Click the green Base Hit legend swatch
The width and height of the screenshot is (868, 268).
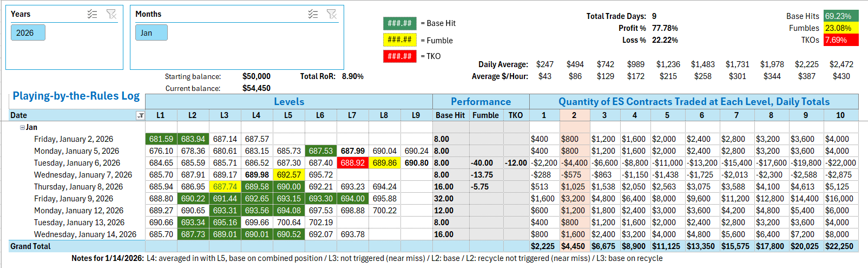tap(399, 23)
